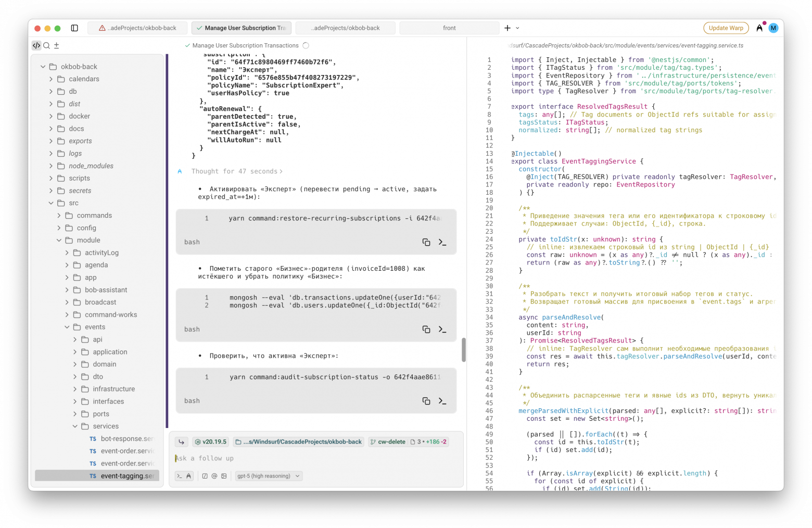Open the diff (±) view icon in sidebar
The height and width of the screenshot is (528, 812).
(56, 45)
